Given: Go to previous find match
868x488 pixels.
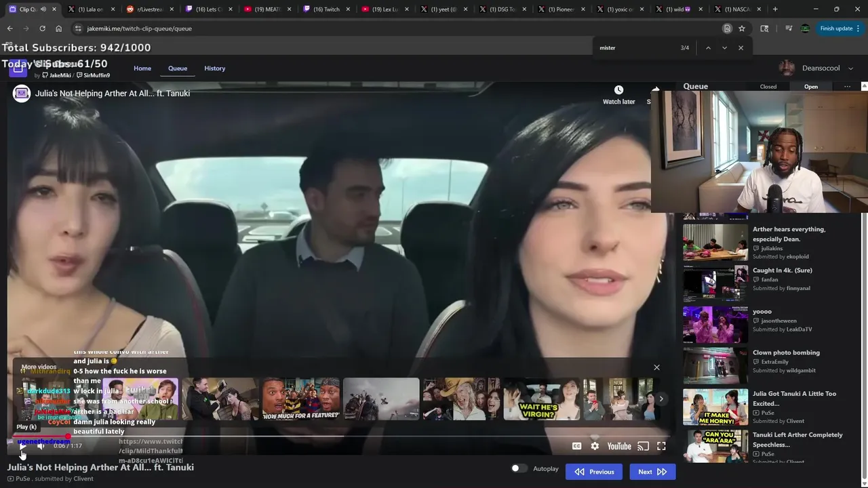Looking at the screenshot, I should pyautogui.click(x=708, y=48).
